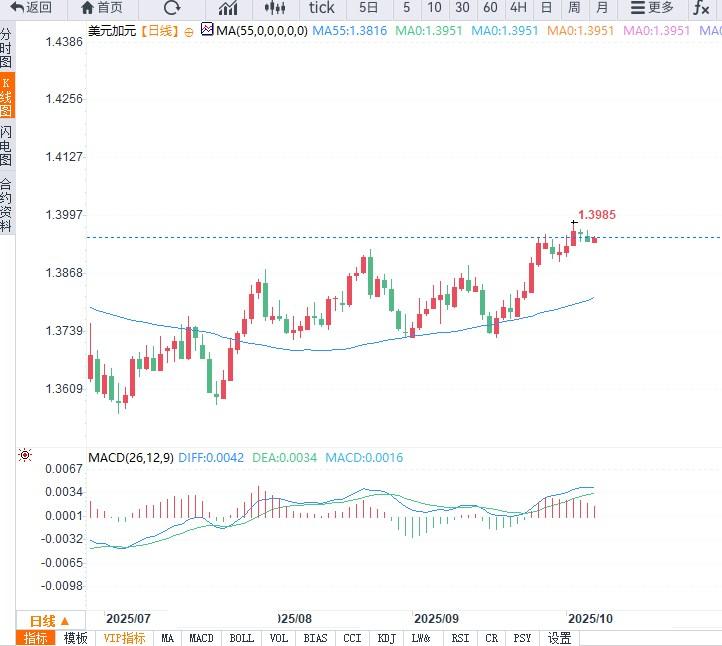The image size is (722, 646).
Task: Select the 30 minute period
Action: tap(462, 8)
